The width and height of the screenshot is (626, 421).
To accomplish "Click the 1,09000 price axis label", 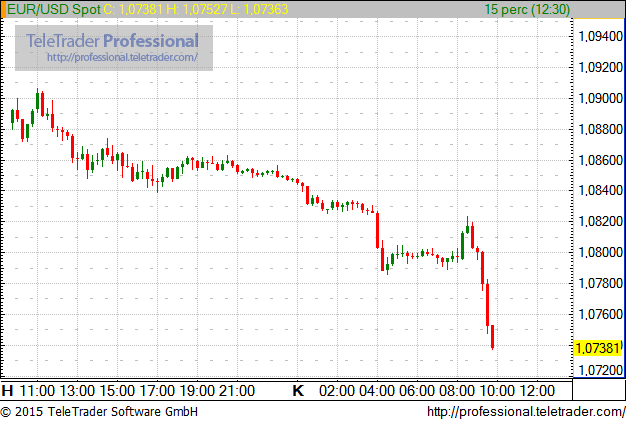I will tap(600, 98).
